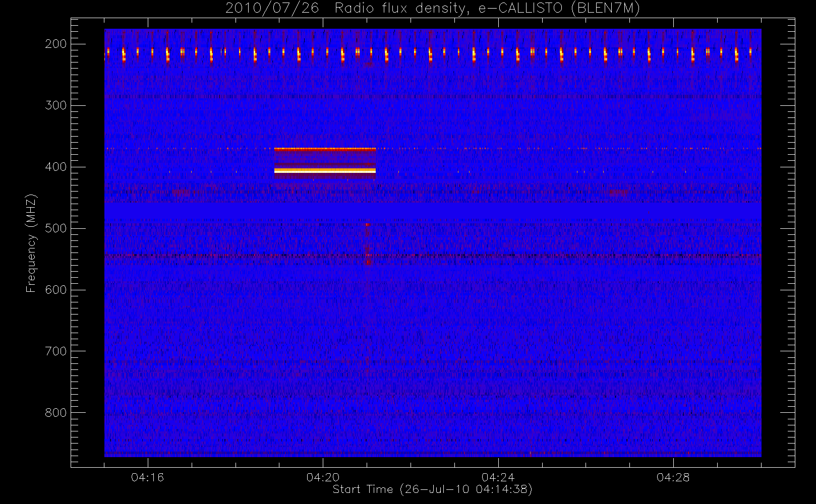The width and height of the screenshot is (816, 504).
Task: Click the 400 frequency tick label
Action: (56, 167)
